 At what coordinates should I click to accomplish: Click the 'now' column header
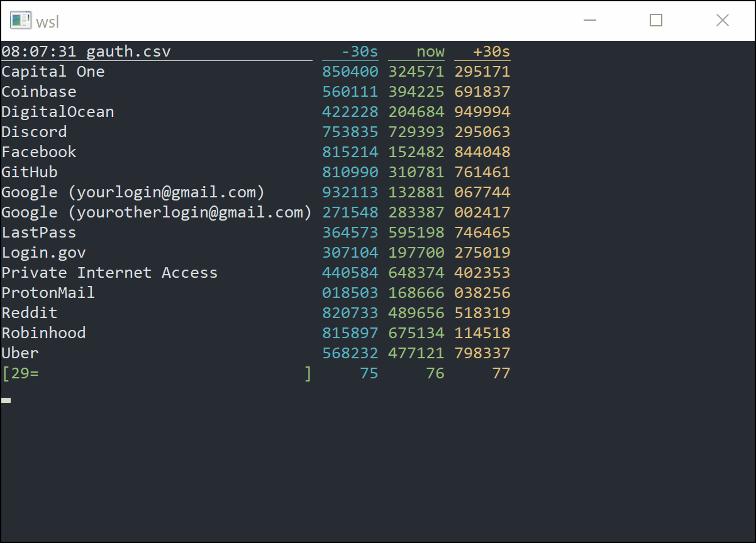tap(430, 52)
